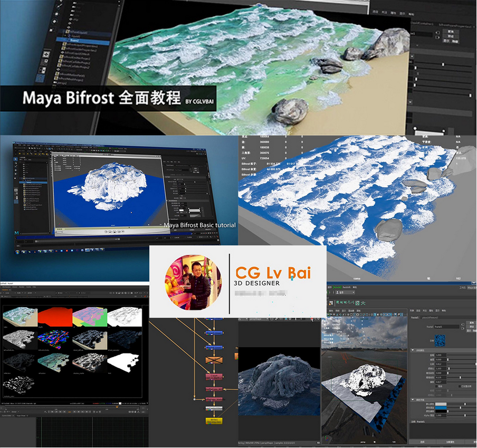
Task: Click the orange-white shelf icon left of green icons
Action: [x=331, y=303]
